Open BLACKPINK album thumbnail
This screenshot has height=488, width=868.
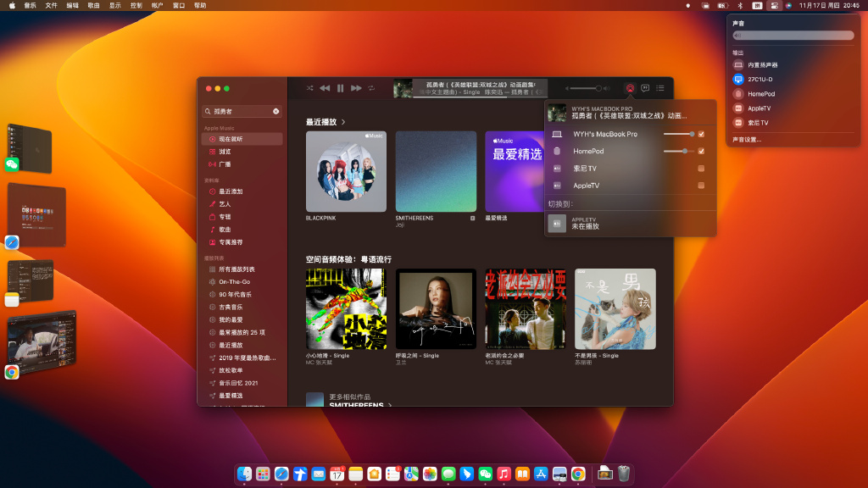pyautogui.click(x=346, y=171)
